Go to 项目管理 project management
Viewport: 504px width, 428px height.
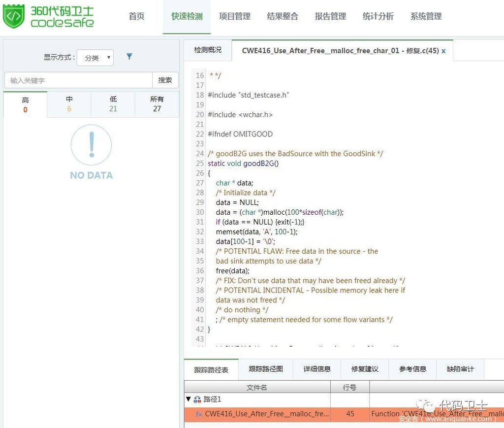pyautogui.click(x=235, y=16)
